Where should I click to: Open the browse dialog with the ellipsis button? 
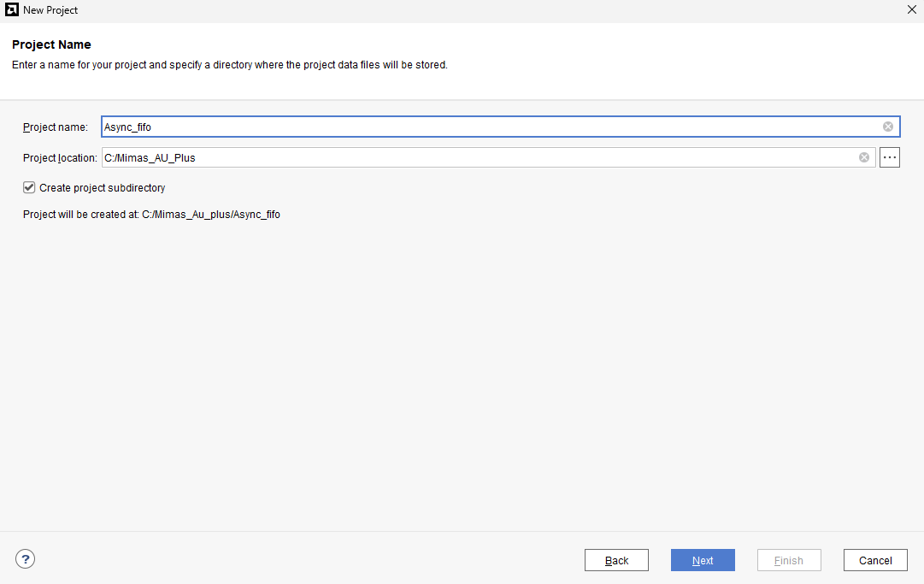(890, 157)
